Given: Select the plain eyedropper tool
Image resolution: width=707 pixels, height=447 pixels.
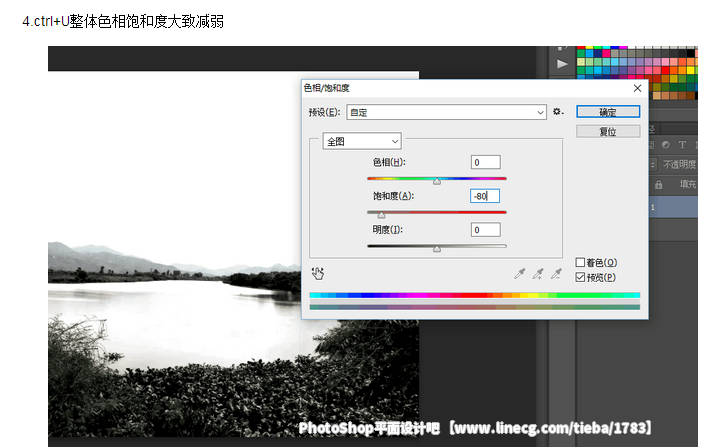Looking at the screenshot, I should [520, 273].
